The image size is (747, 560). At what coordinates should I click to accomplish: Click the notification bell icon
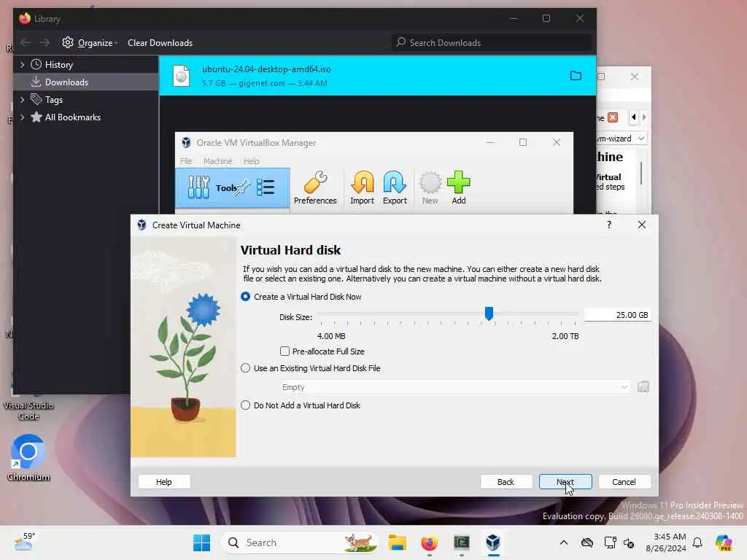pyautogui.click(x=697, y=542)
